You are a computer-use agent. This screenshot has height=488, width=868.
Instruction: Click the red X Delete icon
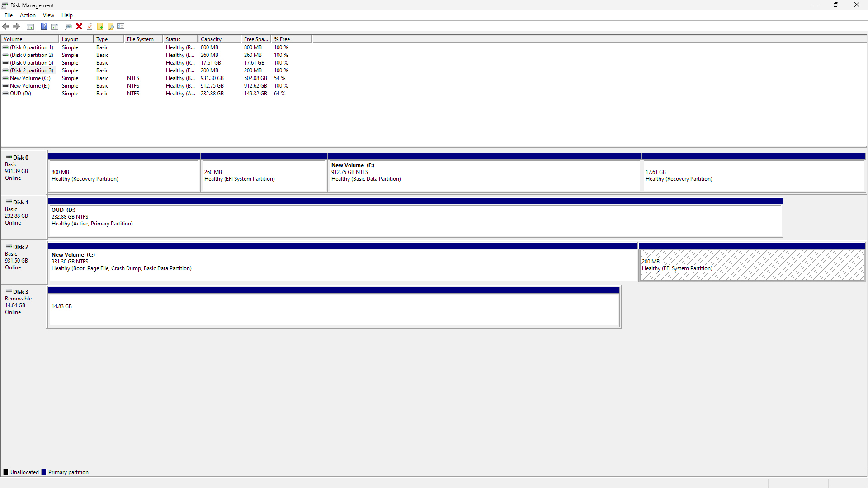[x=79, y=26]
